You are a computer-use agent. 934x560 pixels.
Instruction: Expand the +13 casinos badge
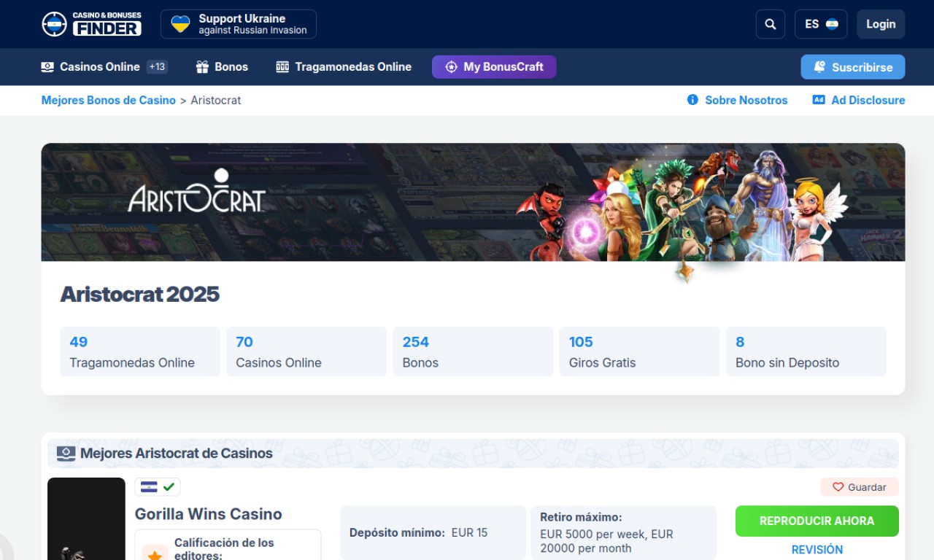[x=157, y=67]
